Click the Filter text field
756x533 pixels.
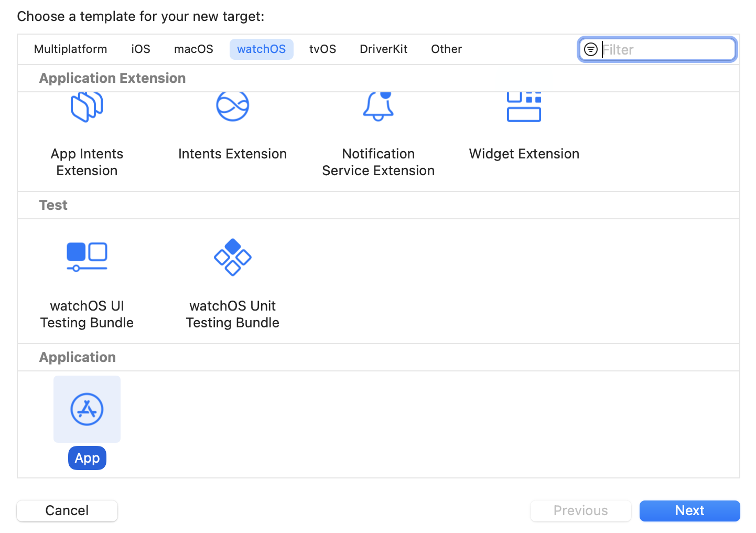[x=666, y=49]
